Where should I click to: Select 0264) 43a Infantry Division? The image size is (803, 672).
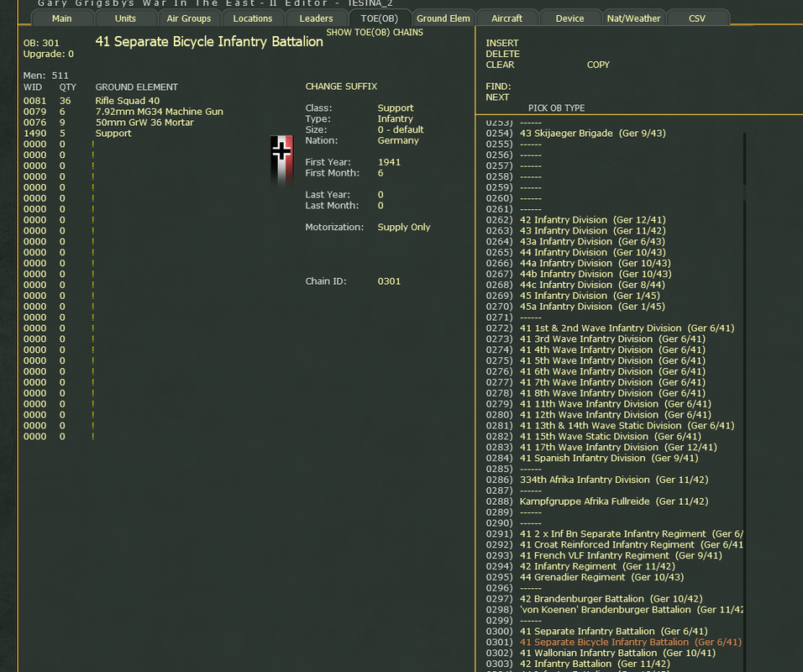575,241
